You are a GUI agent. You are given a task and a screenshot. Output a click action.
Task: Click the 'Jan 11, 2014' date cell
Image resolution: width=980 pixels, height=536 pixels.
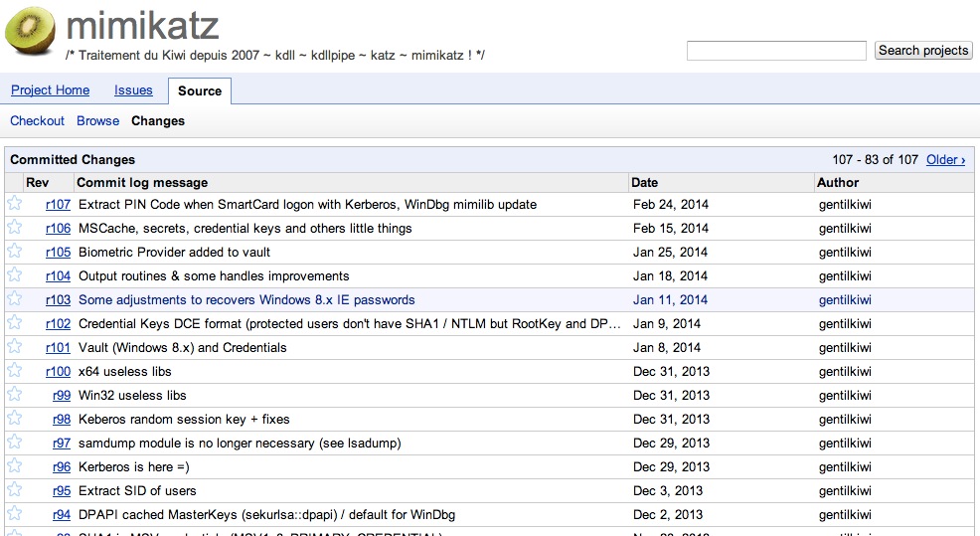(670, 299)
